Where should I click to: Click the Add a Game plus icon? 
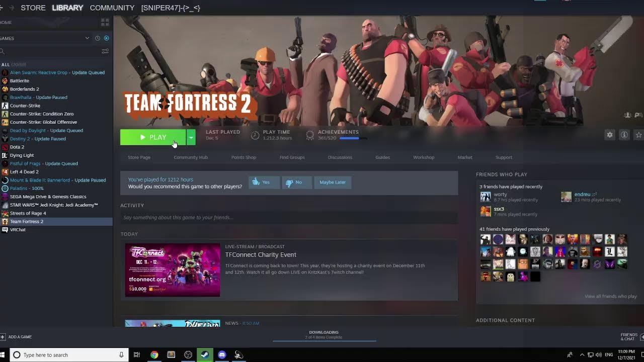(x=3, y=337)
